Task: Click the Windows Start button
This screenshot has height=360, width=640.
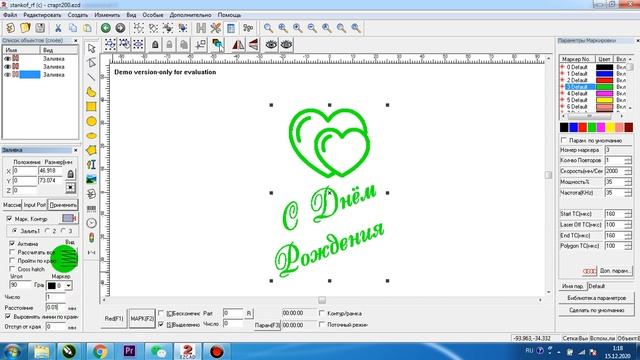Action: [x=11, y=351]
